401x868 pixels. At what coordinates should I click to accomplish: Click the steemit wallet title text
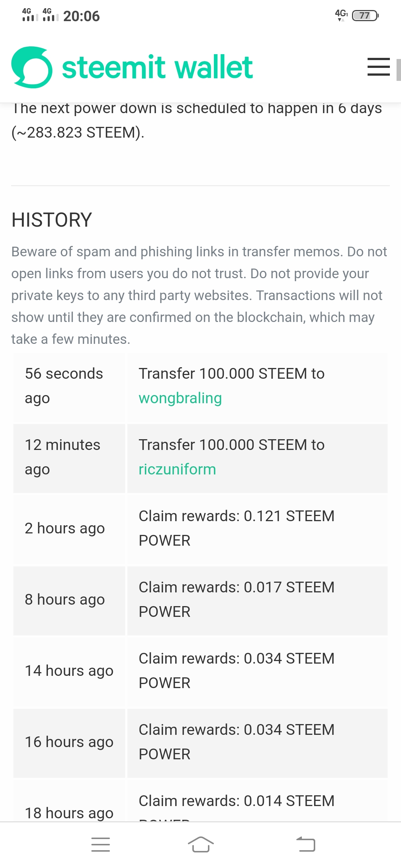[157, 67]
